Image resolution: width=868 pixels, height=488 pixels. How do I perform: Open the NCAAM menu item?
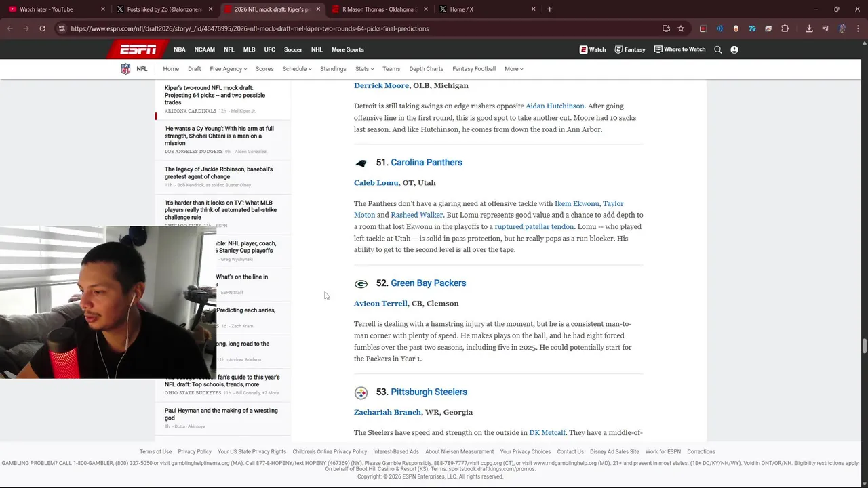click(205, 49)
